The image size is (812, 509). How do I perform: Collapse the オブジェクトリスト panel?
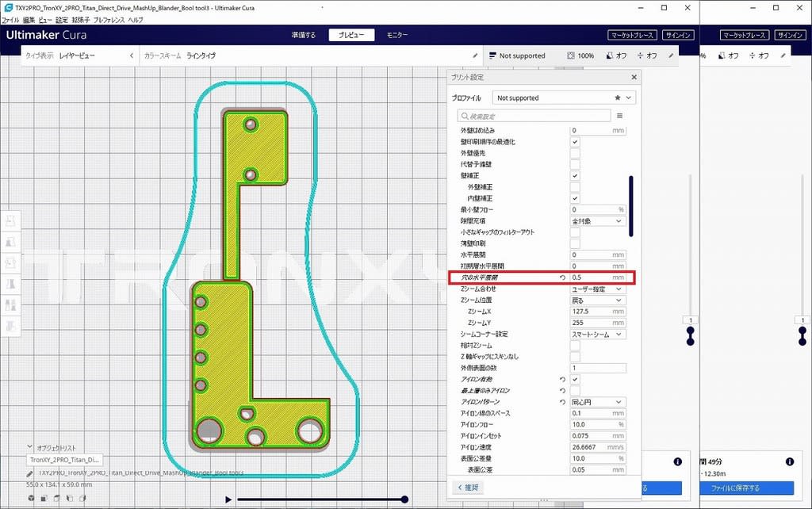click(29, 447)
